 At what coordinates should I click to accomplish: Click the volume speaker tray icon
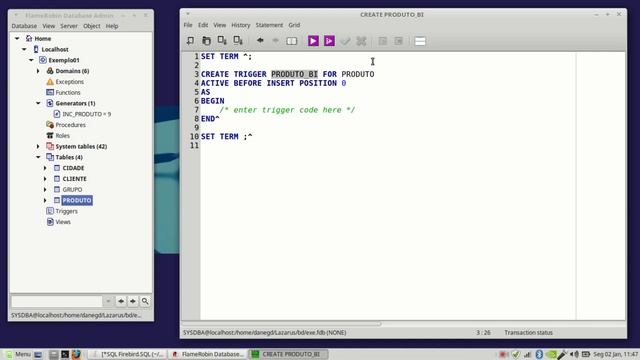coord(573,354)
